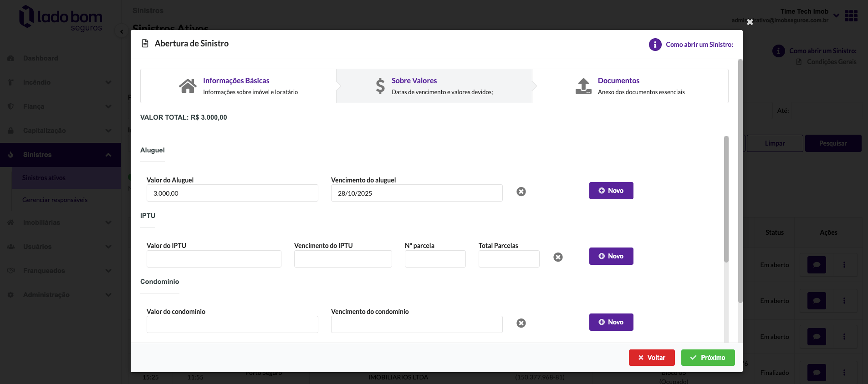Click the Dashboard icon in sidebar
The image size is (868, 384).
(11, 58)
